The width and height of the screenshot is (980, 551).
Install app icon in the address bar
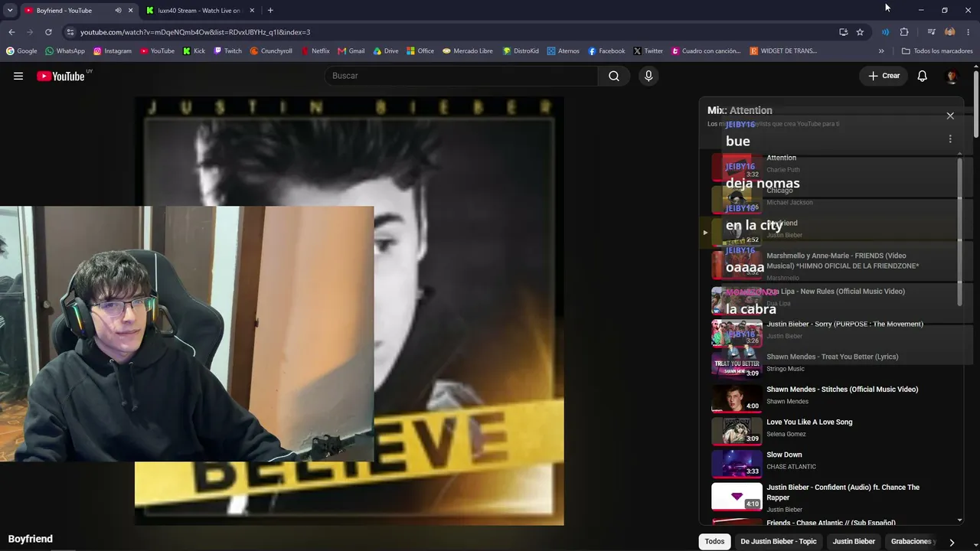(843, 32)
